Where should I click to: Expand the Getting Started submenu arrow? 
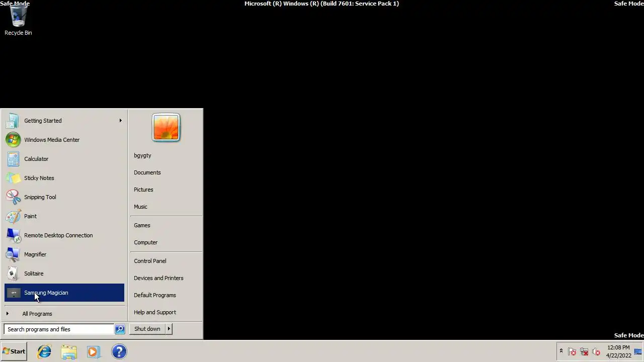click(120, 121)
